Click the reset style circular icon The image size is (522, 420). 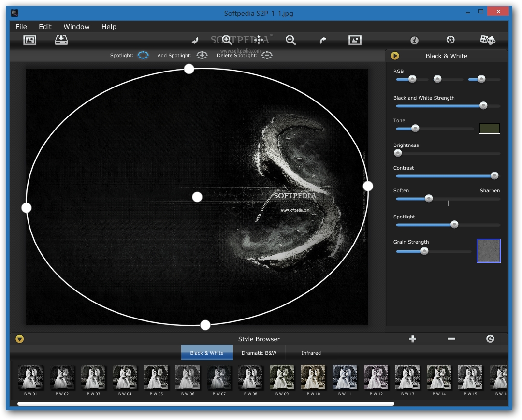[x=490, y=339]
